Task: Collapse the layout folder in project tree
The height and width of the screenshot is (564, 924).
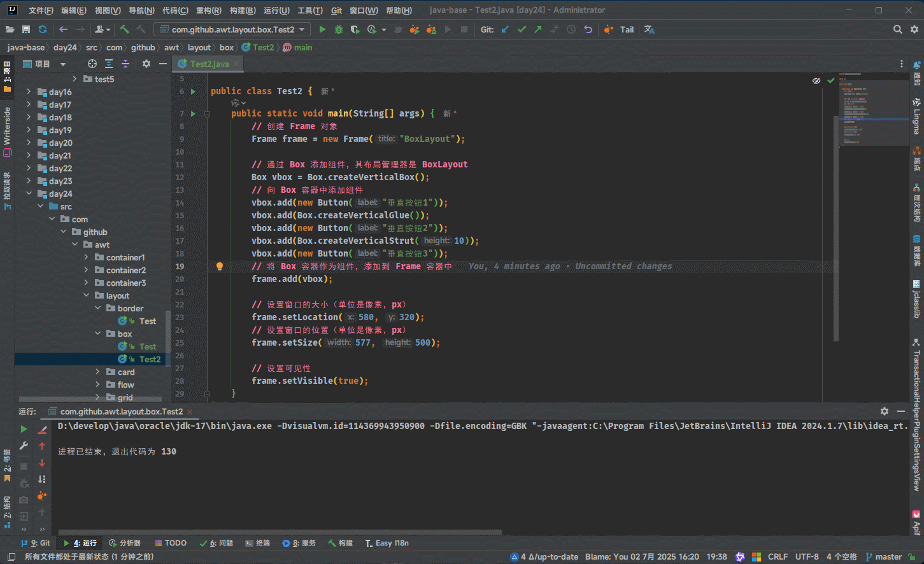Action: (86, 295)
